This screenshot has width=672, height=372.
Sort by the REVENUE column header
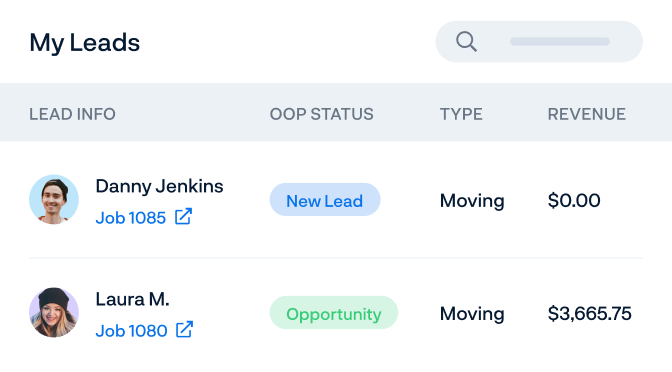pos(587,114)
